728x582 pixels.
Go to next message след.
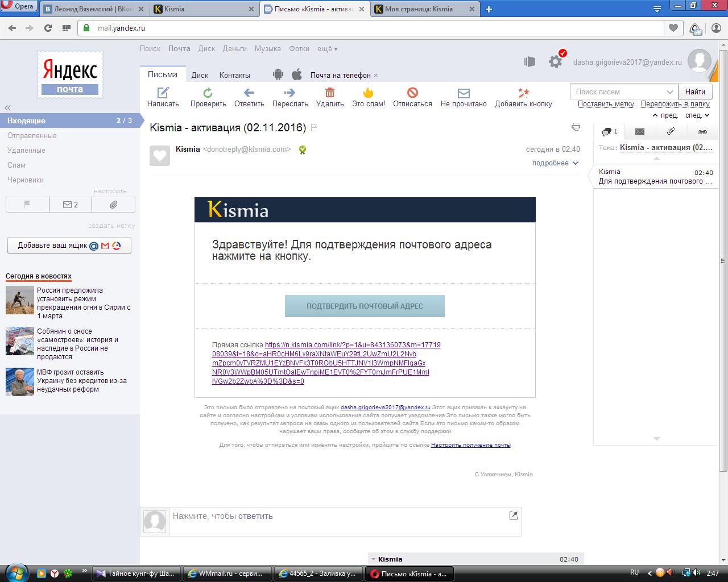[697, 115]
